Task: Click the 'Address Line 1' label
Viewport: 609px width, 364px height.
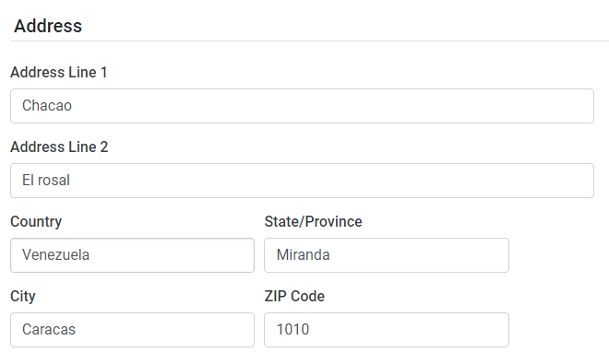Action: 59,72
